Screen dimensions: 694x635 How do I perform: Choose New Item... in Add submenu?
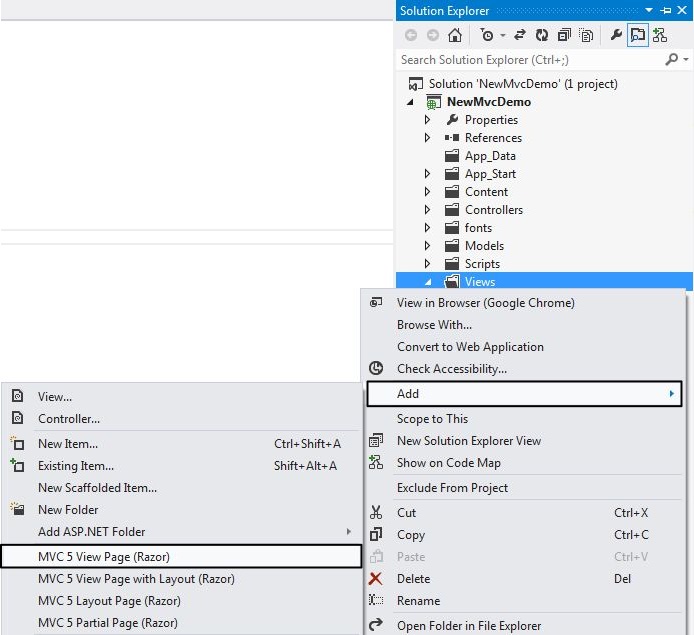pyautogui.click(x=181, y=444)
